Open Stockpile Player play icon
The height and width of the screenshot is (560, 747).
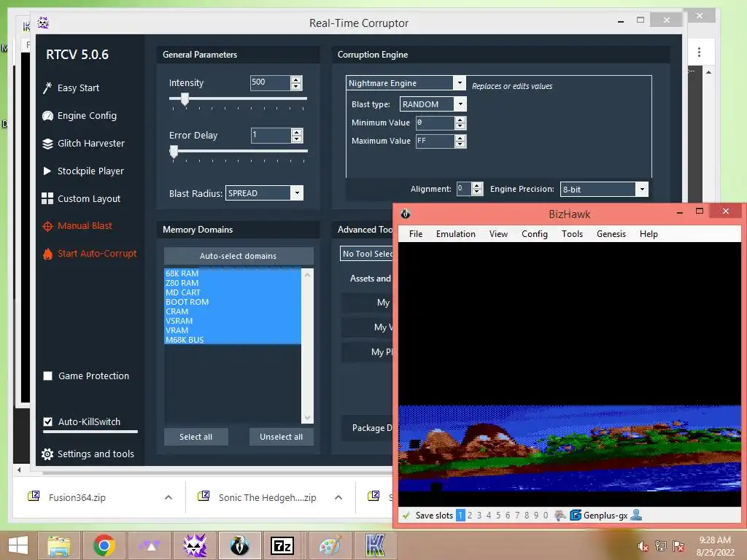(47, 171)
